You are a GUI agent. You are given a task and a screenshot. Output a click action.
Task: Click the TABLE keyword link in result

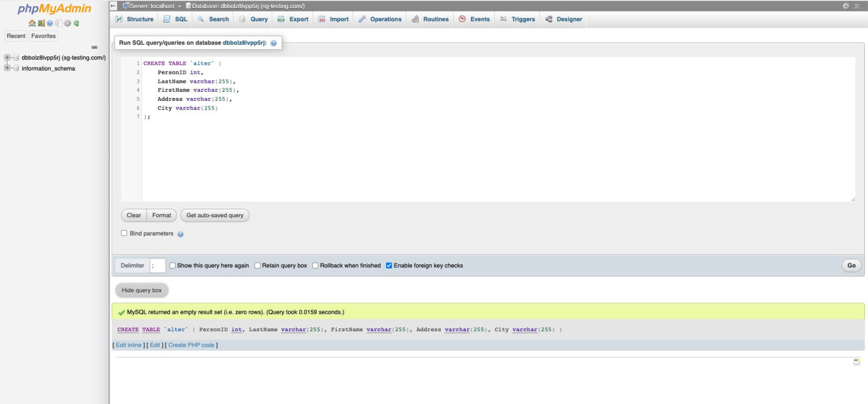[151, 330]
